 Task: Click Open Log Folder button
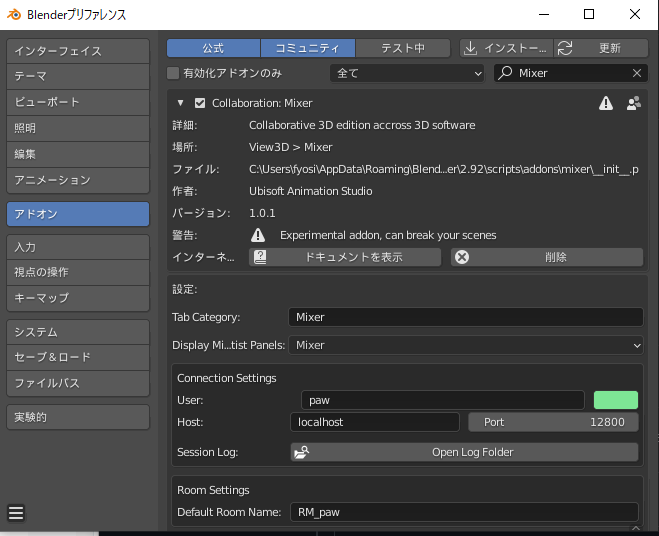[x=464, y=452]
